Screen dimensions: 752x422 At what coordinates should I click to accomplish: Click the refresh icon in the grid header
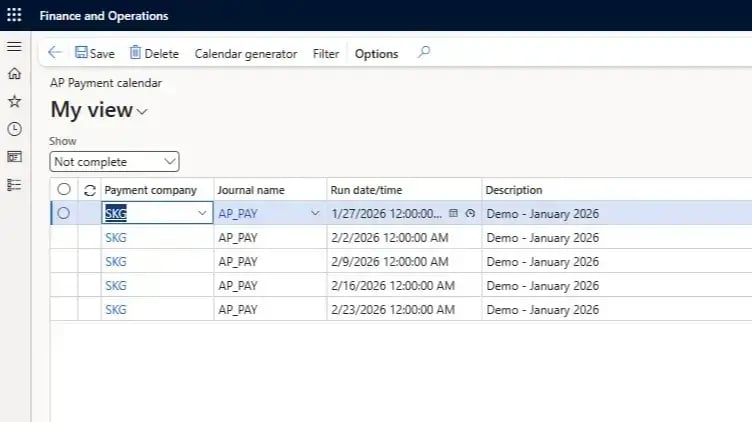tap(90, 190)
